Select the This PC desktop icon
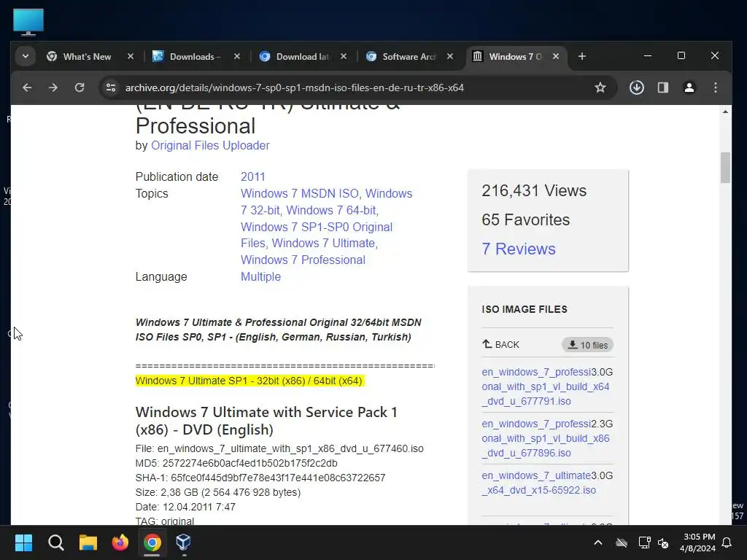The image size is (747, 560). (28, 23)
